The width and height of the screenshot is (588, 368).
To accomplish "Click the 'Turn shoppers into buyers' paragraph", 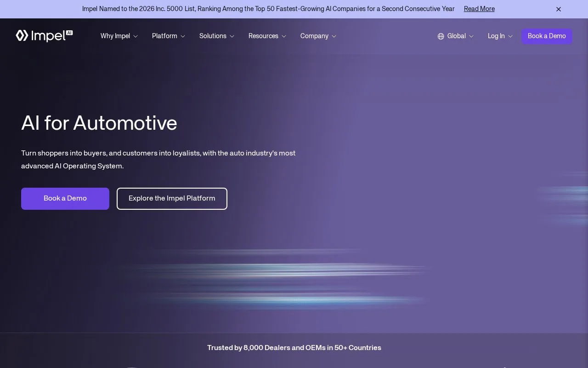I will click(158, 159).
